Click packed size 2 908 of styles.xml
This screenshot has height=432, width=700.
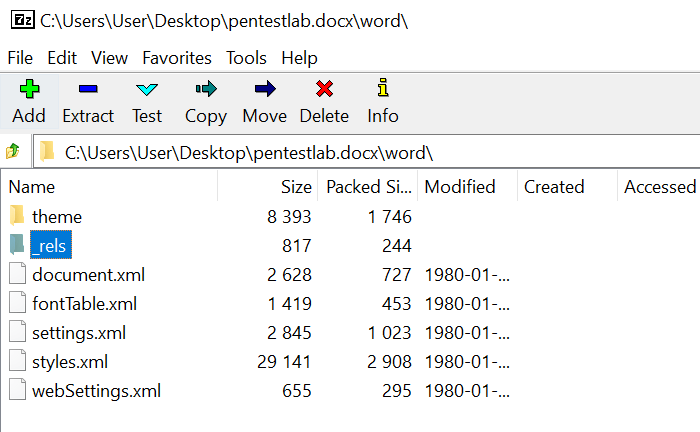(x=389, y=362)
